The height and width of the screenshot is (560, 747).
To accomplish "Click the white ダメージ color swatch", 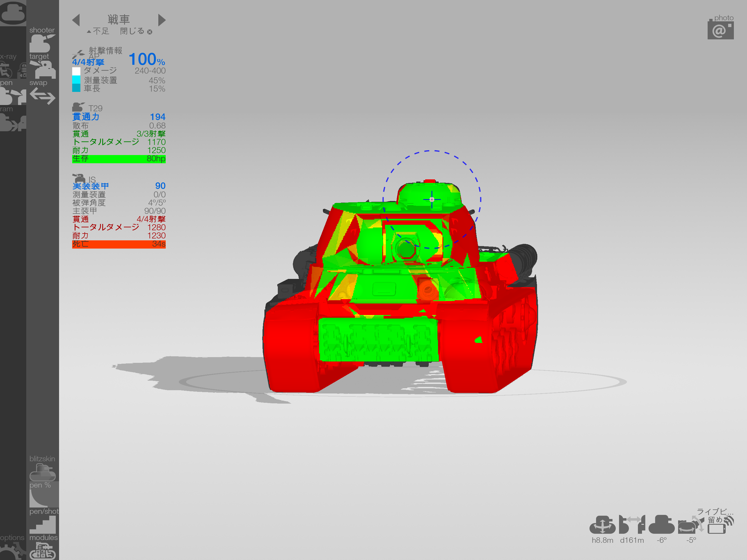I will pos(76,71).
